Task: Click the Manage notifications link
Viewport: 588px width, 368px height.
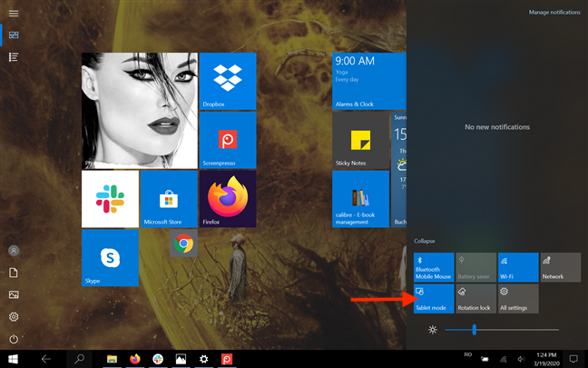Action: point(554,13)
